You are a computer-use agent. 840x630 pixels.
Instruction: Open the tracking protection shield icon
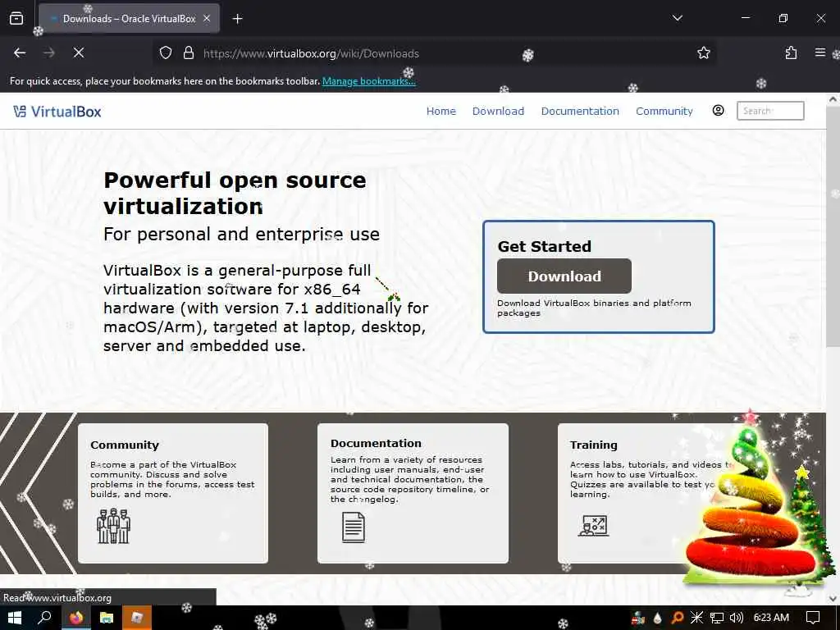[x=166, y=52]
